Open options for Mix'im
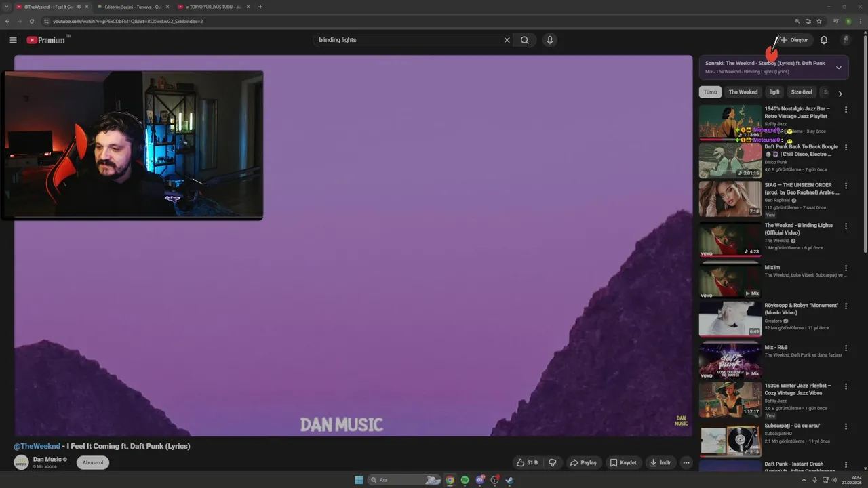 pos(846,268)
